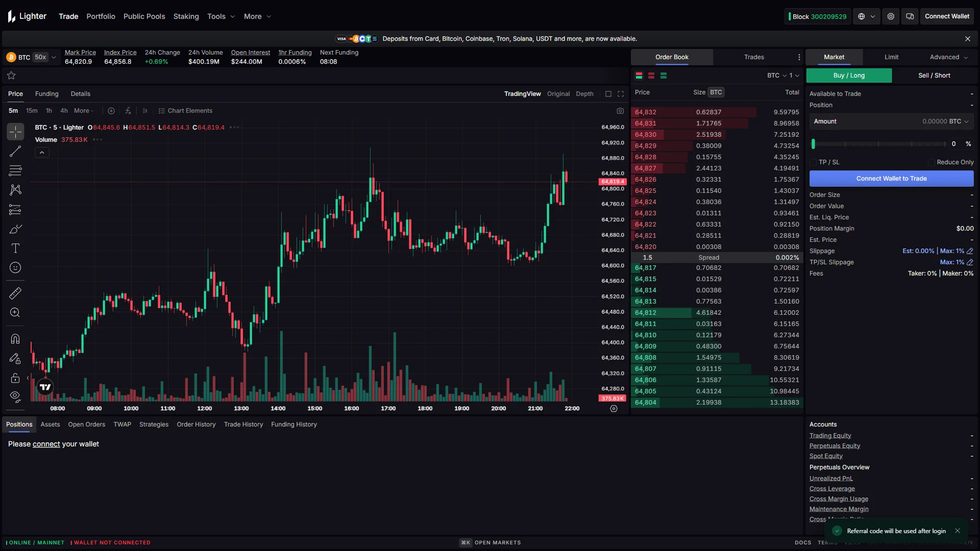Activate the zoom in tool
Viewport: 980px width, 551px height.
15,313
